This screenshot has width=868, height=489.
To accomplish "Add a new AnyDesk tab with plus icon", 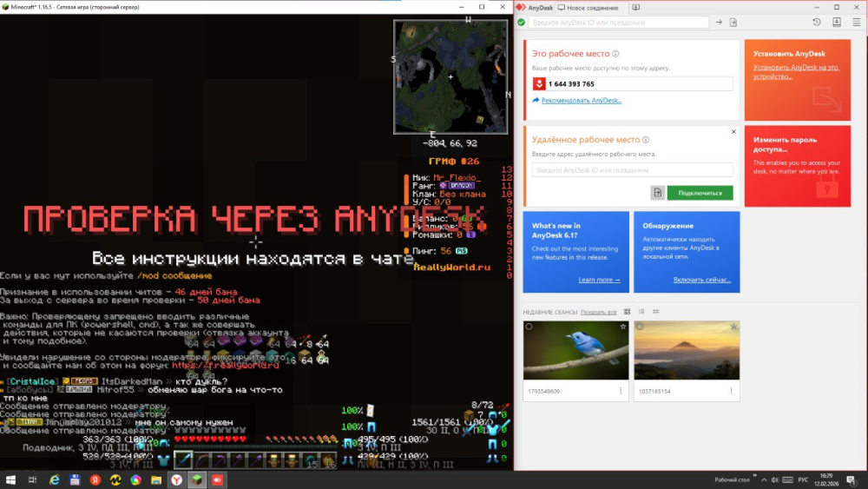I will tap(636, 8).
